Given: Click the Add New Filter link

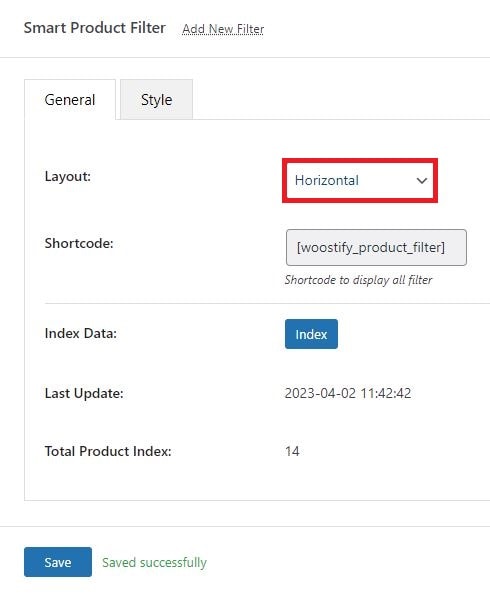Looking at the screenshot, I should [223, 29].
